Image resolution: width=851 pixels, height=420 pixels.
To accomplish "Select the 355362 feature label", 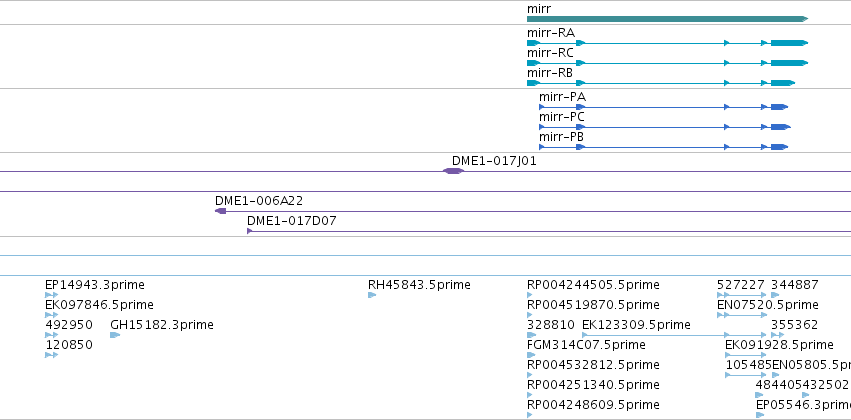I will pos(795,325).
